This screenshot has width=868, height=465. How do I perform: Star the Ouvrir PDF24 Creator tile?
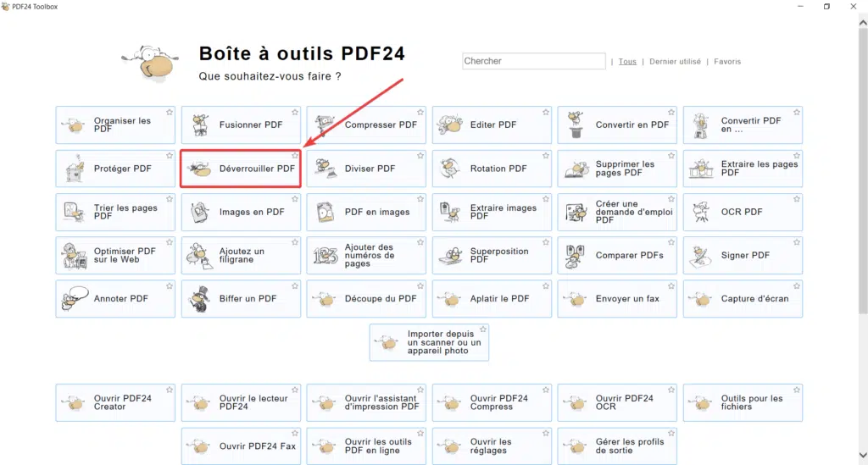tap(170, 390)
